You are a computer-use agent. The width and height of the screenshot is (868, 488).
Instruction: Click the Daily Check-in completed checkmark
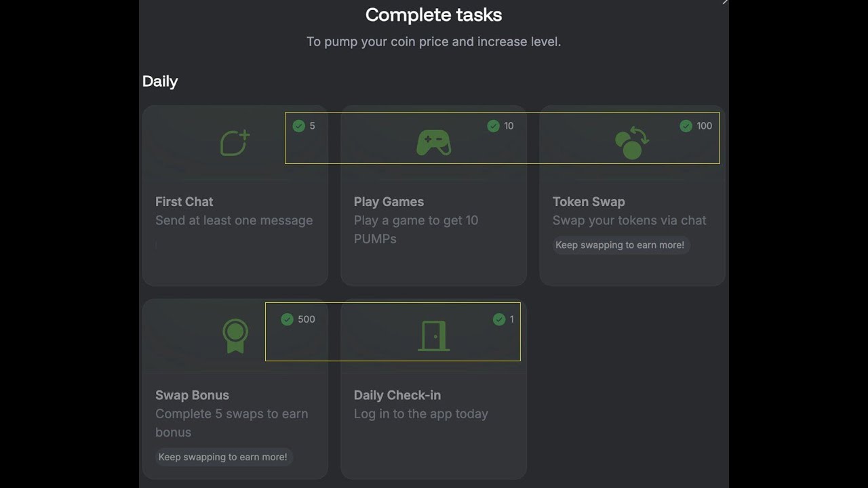tap(499, 319)
